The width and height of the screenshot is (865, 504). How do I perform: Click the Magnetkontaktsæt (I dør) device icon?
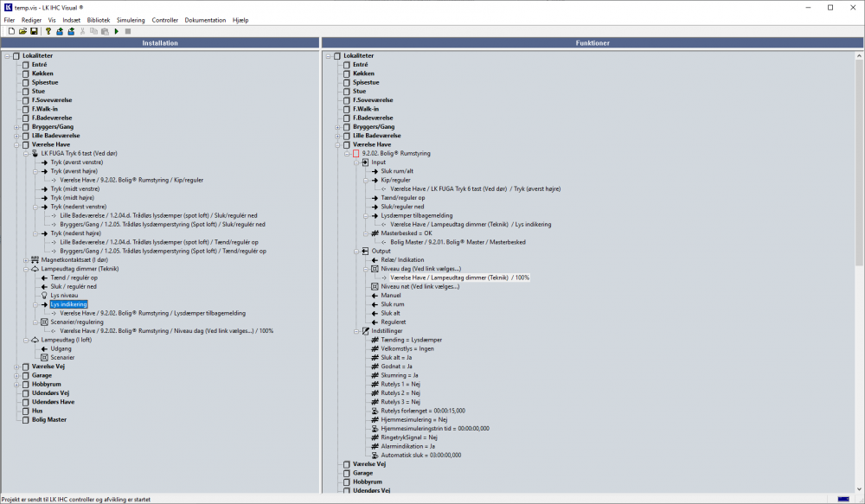tap(35, 259)
